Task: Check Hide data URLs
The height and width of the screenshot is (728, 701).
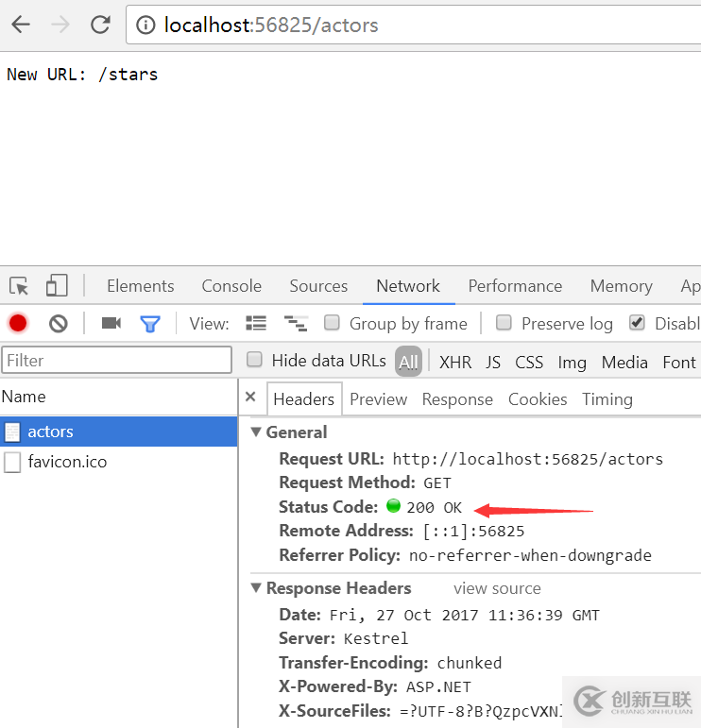Action: coord(254,360)
